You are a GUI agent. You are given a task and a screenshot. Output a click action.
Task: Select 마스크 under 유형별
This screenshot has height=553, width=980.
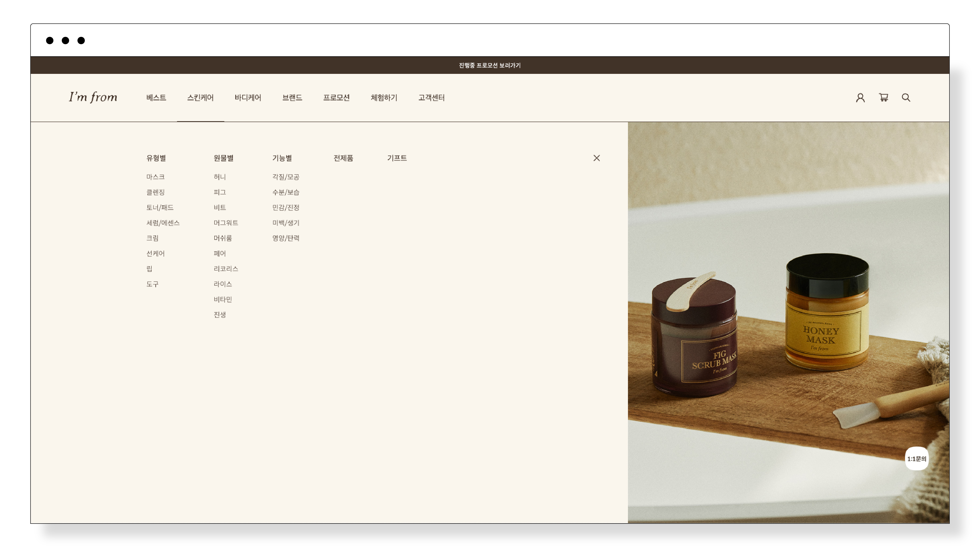click(155, 177)
